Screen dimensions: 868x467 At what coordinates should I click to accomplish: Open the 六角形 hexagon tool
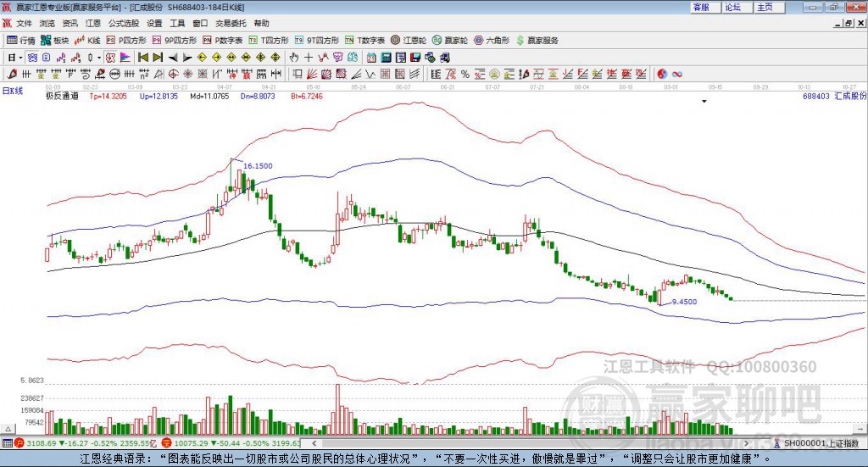click(x=492, y=41)
